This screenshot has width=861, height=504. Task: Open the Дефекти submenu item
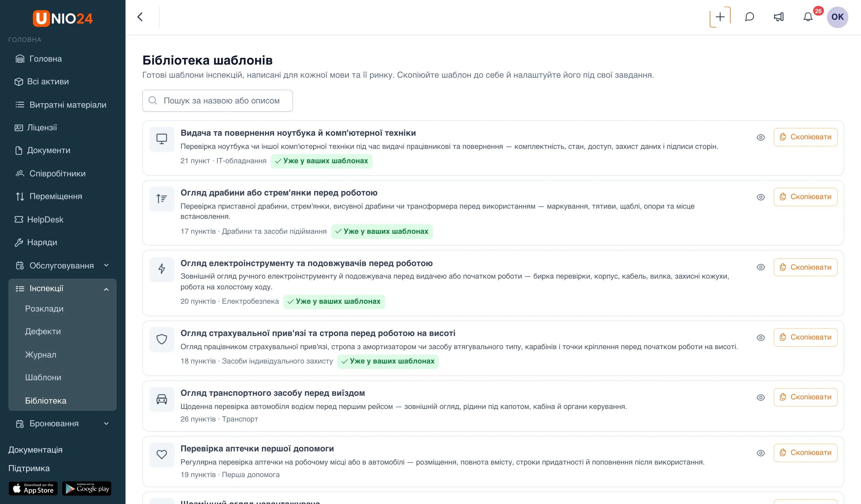[43, 331]
